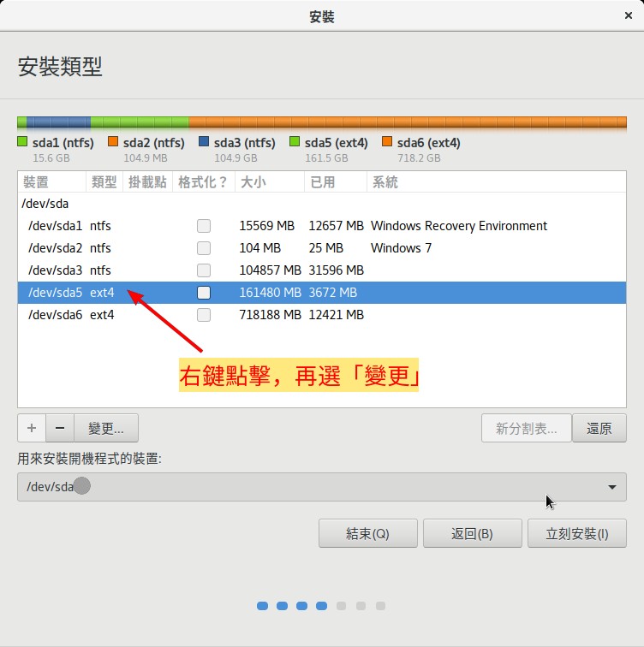Check the format box for /dev/sda6
The height and width of the screenshot is (647, 644).
pos(204,315)
